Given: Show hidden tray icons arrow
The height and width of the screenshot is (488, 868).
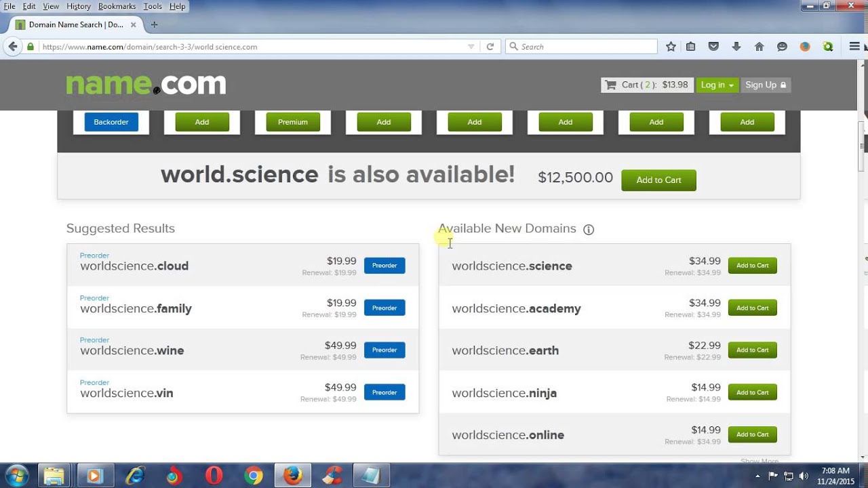Looking at the screenshot, I should pyautogui.click(x=757, y=476).
